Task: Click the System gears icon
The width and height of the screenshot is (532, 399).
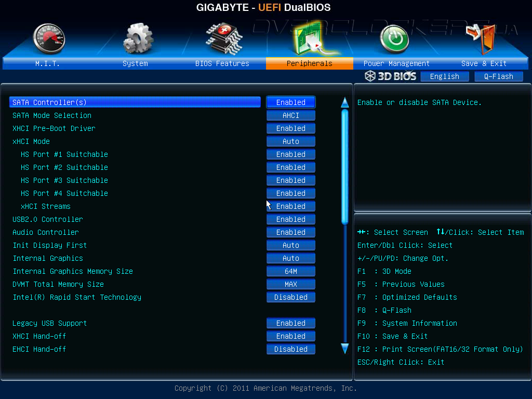Action: pyautogui.click(x=137, y=38)
